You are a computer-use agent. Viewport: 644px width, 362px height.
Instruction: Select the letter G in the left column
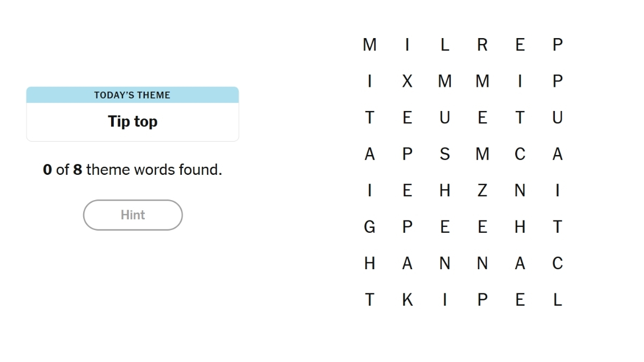[x=369, y=227]
